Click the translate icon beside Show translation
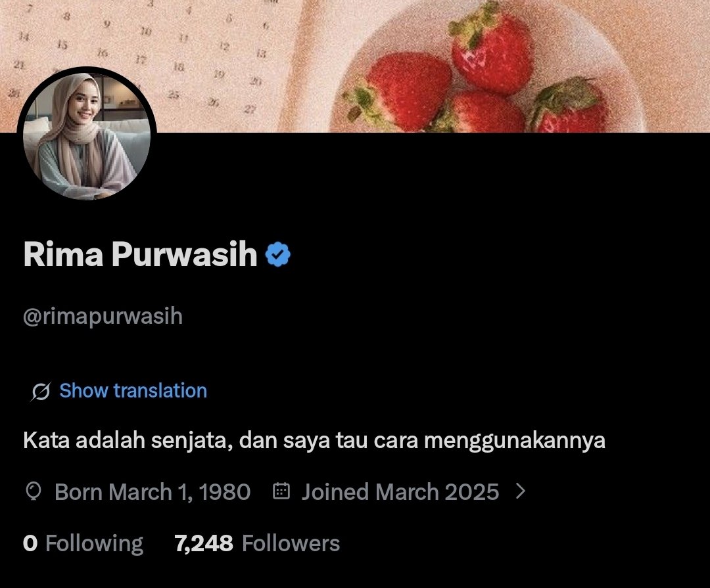The height and width of the screenshot is (588, 710). pyautogui.click(x=41, y=391)
